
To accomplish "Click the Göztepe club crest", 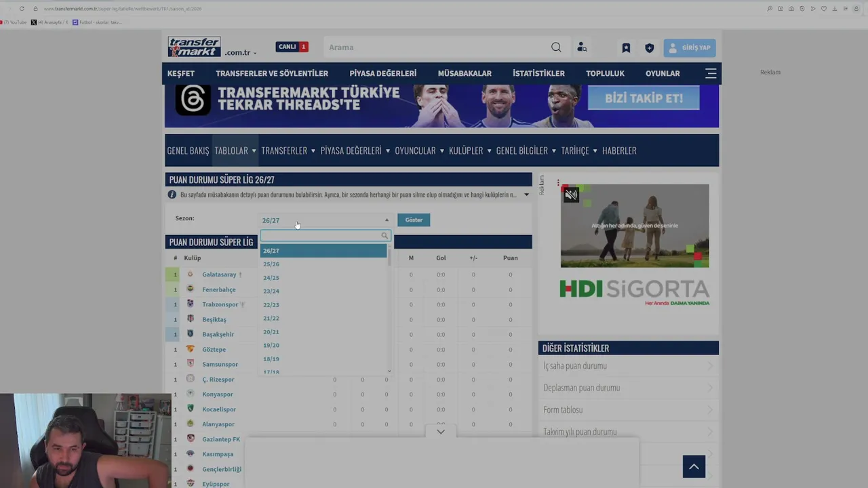I will [190, 349].
